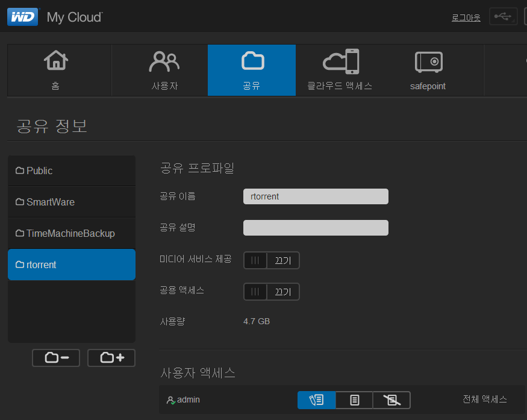The image size is (527, 420).
Task: Click the add share folder-plus button
Action: click(x=111, y=358)
